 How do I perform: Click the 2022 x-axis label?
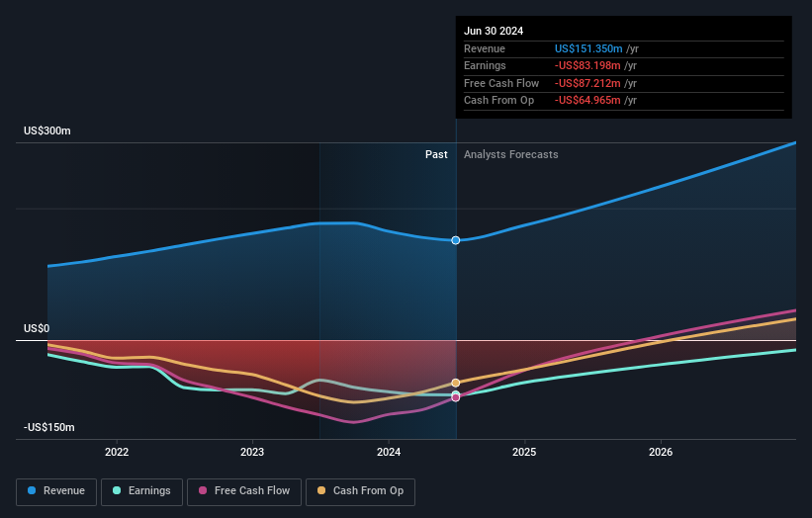coord(117,452)
